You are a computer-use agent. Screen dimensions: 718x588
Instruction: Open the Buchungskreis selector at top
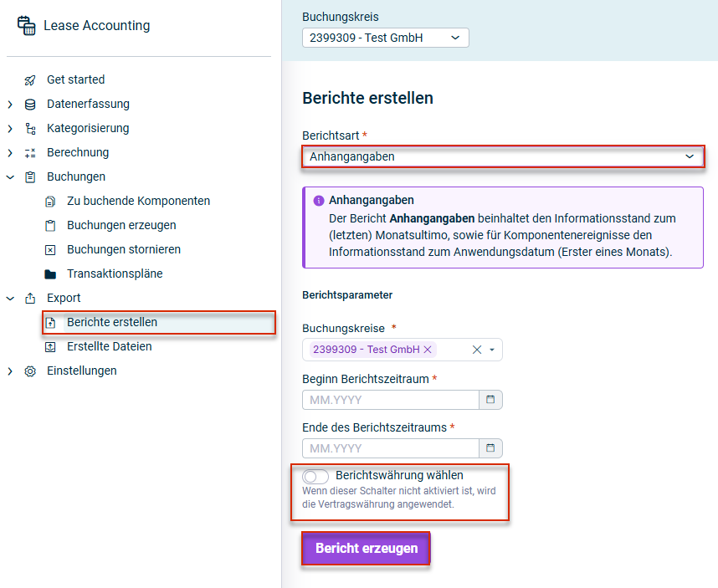[x=385, y=38]
